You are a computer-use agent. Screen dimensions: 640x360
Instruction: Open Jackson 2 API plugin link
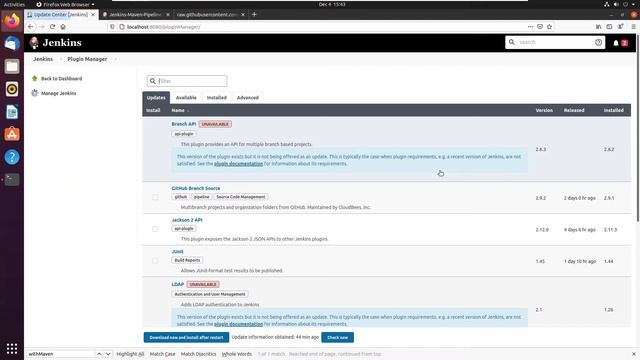click(x=187, y=220)
